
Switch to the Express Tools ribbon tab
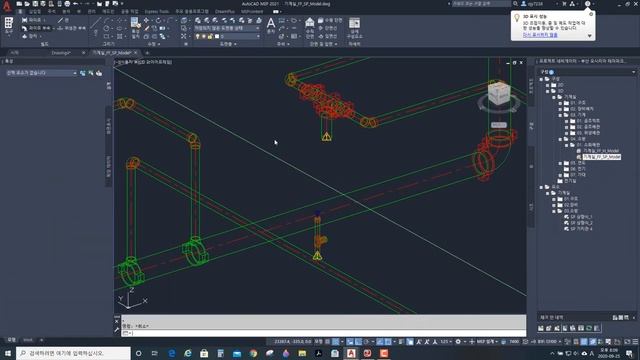click(x=157, y=12)
